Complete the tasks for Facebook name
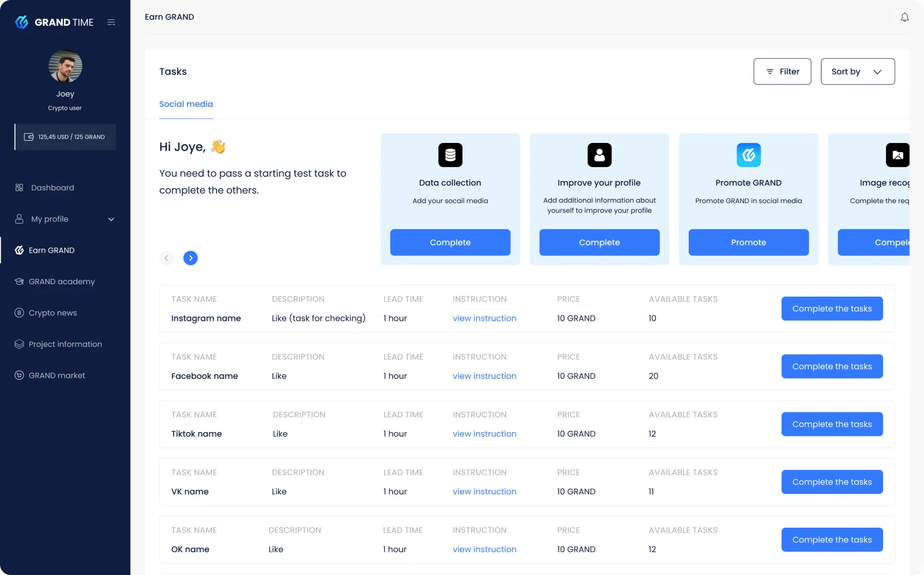Image resolution: width=924 pixels, height=575 pixels. 832,366
